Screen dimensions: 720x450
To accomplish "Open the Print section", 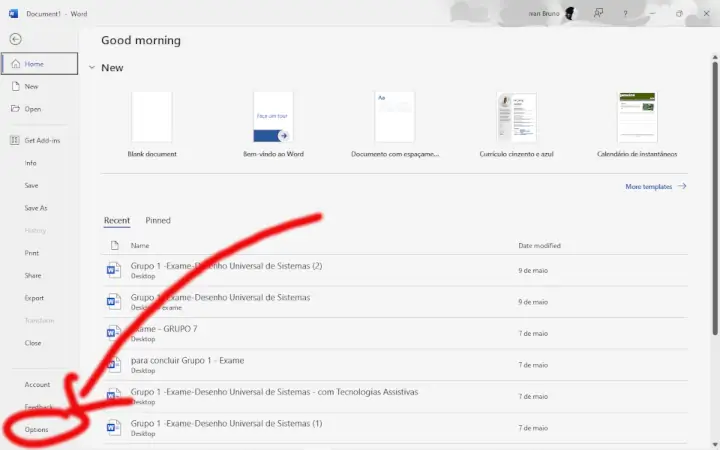I will click(32, 253).
